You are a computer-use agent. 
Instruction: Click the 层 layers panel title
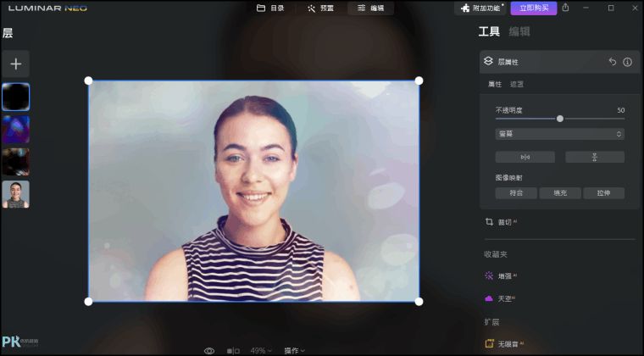click(x=8, y=33)
